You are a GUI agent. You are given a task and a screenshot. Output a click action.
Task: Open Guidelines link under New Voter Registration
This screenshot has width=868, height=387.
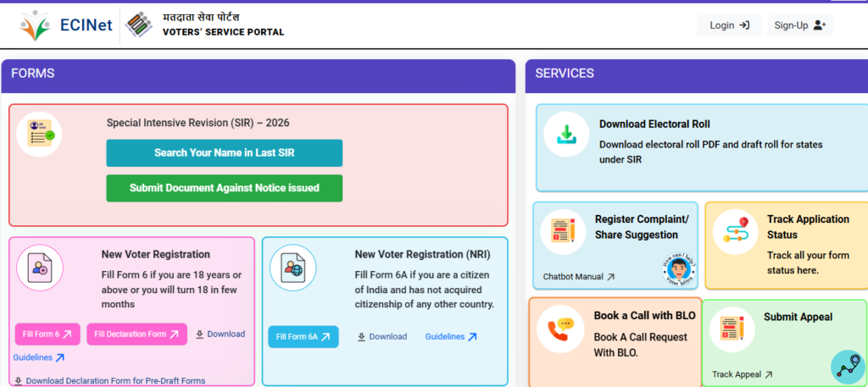[39, 357]
